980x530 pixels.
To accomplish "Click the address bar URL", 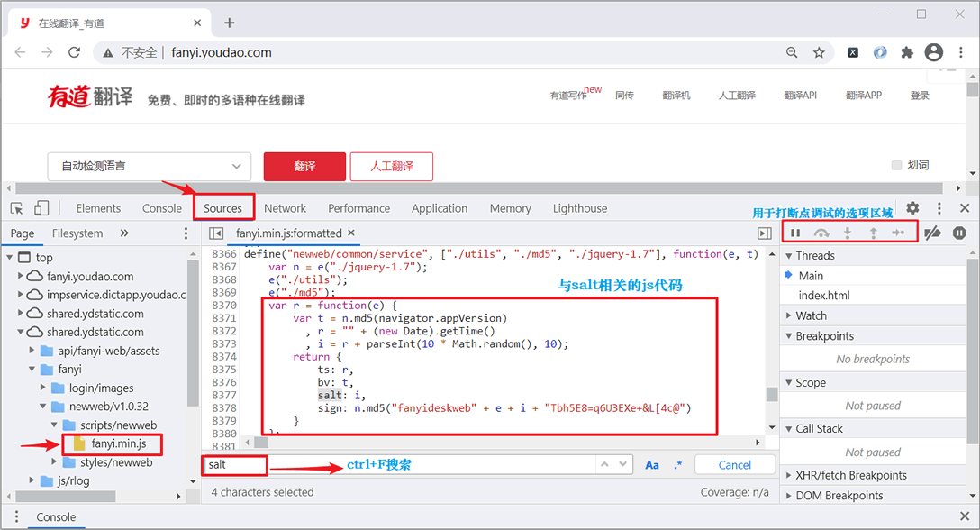I will click(222, 52).
